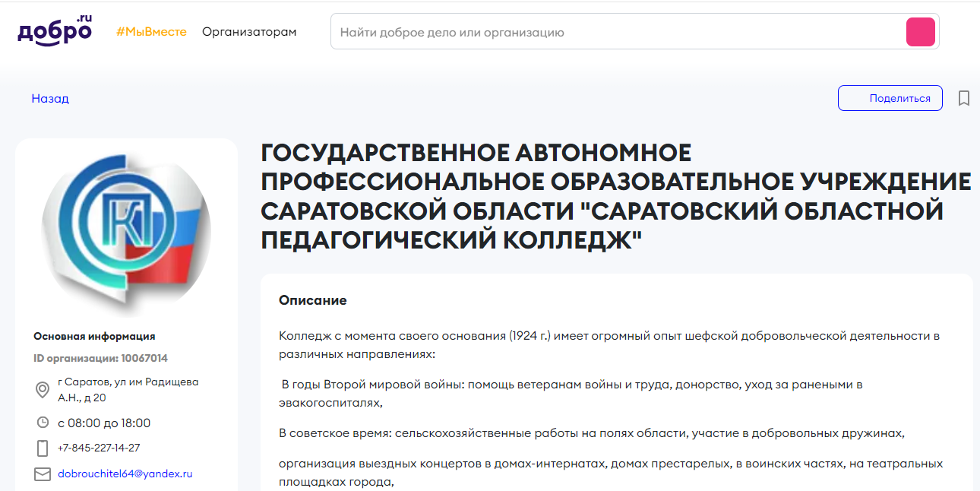
Task: Open the dobrouchitel64@yandex.ru email link
Action: 123,474
